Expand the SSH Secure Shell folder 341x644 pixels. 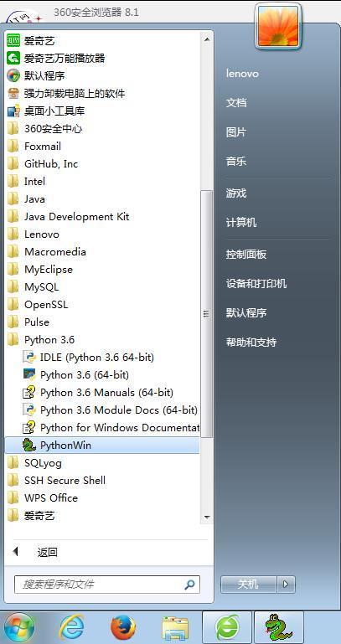(102, 480)
